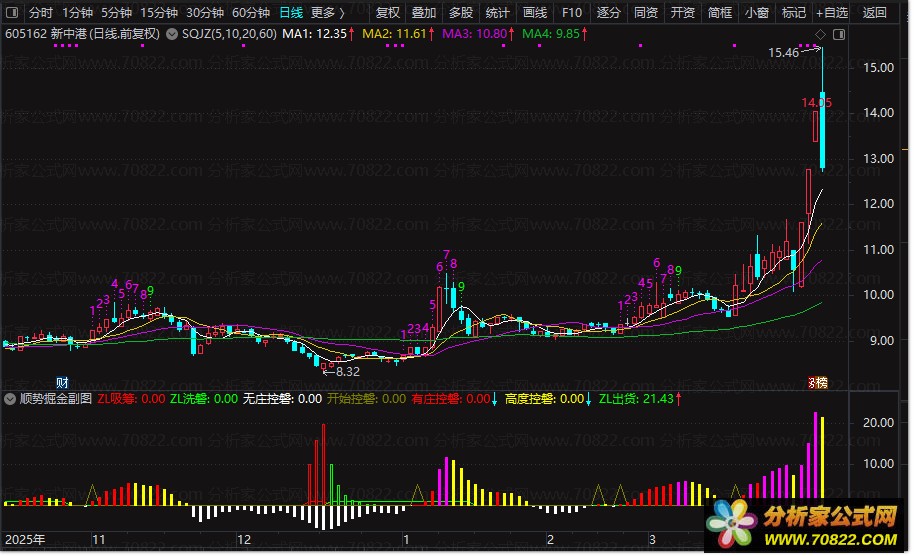Click month 11 on the time axis

click(99, 540)
